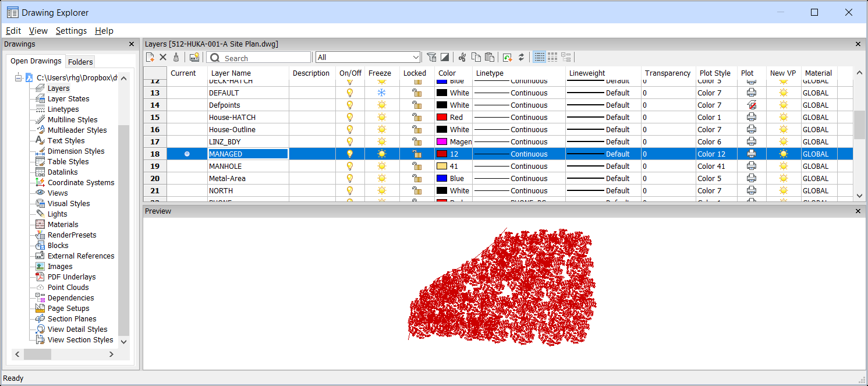Screen dimensions: 868x386
Task: Toggle the On/Off lightbulb for DEFAULT layer
Action: click(x=350, y=93)
